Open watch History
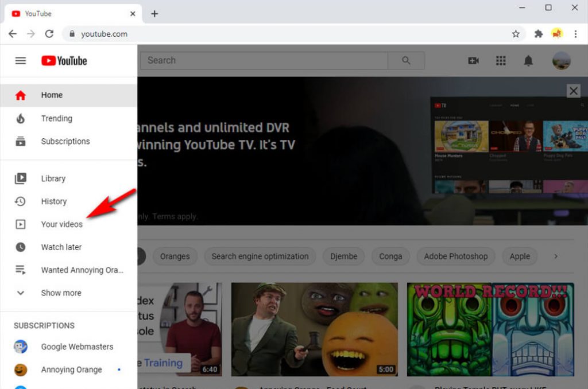 (69, 201)
